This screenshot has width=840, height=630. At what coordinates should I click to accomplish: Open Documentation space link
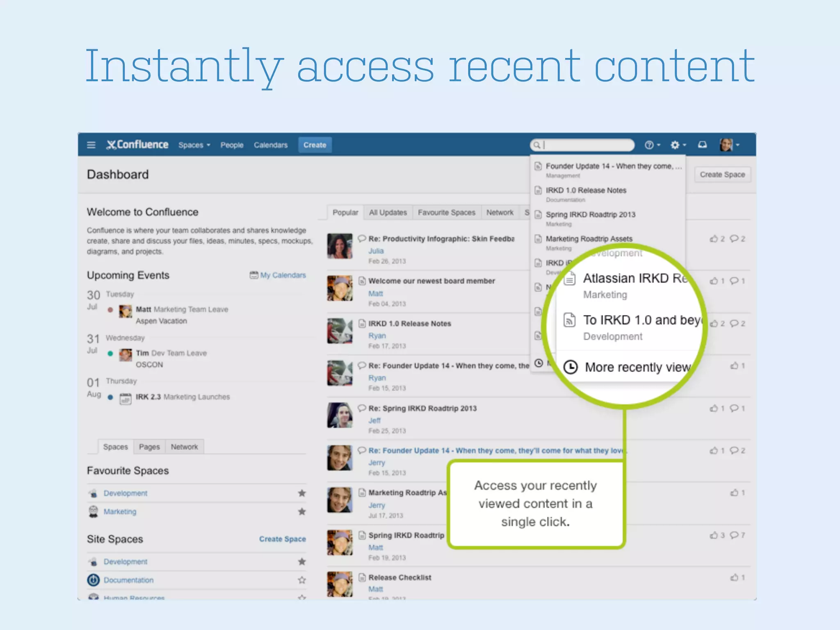[x=128, y=580]
